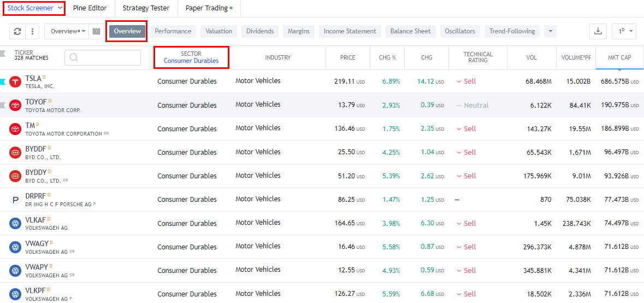This screenshot has height=303, width=644.
Task: Sort by the Industry column header
Action: (277, 57)
